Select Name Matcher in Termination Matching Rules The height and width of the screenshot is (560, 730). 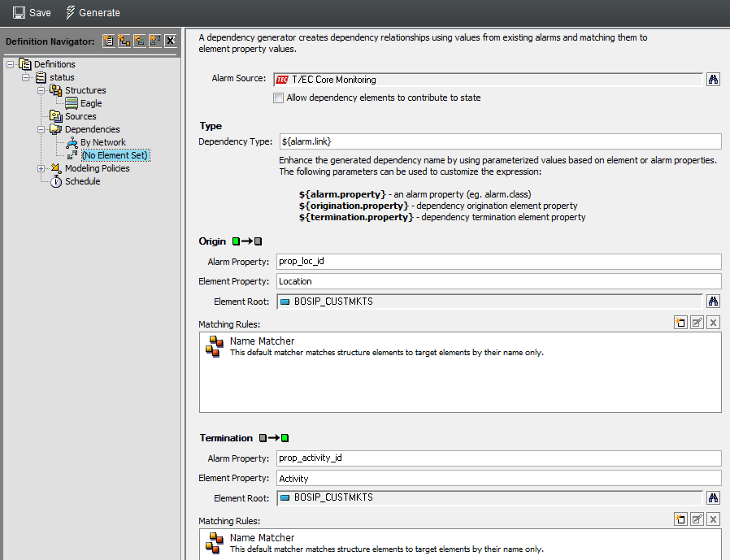tap(460, 543)
